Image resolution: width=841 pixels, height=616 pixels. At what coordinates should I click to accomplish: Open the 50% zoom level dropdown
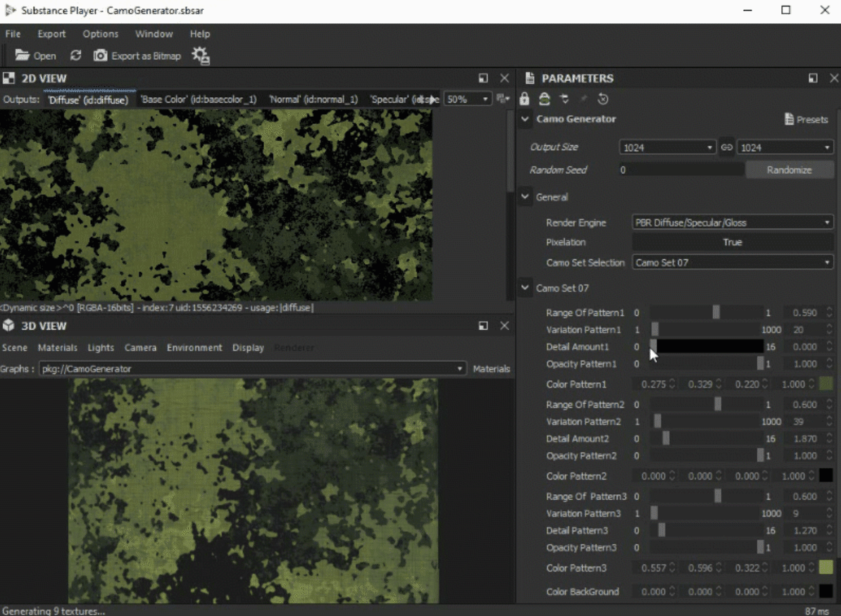pos(467,99)
